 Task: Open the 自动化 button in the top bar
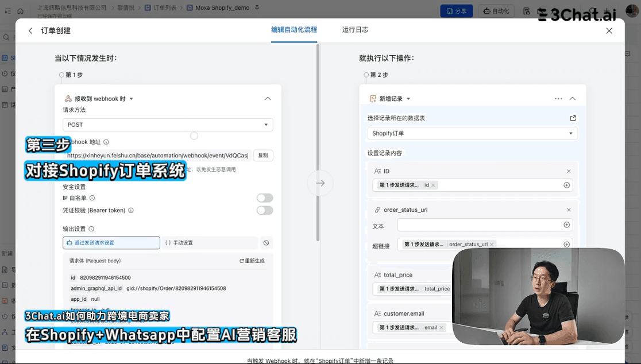[496, 11]
